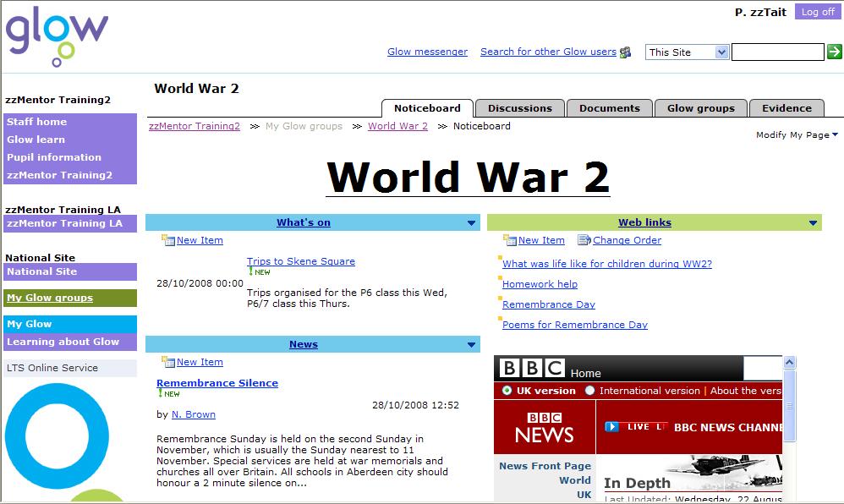The height and width of the screenshot is (504, 844).
Task: Click News Front Page in BBC frame
Action: tap(545, 466)
